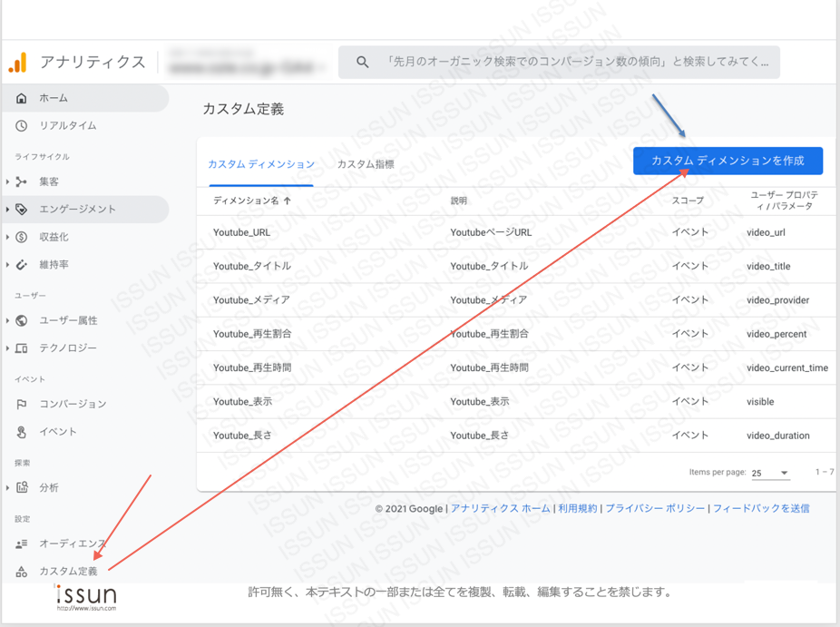Click カスタム ディメンションを作成 button

click(x=728, y=161)
